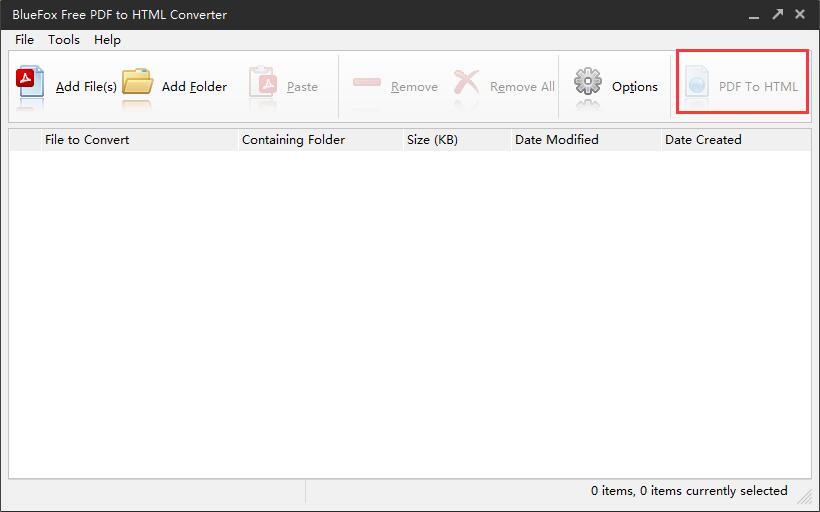Click the blank leading column header cell
The width and height of the screenshot is (820, 512).
[x=25, y=140]
